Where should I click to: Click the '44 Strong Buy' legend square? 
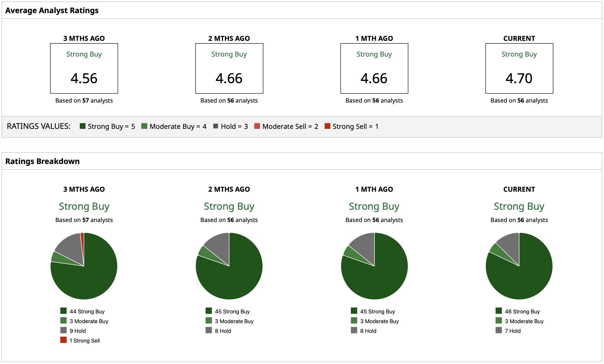pos(63,311)
